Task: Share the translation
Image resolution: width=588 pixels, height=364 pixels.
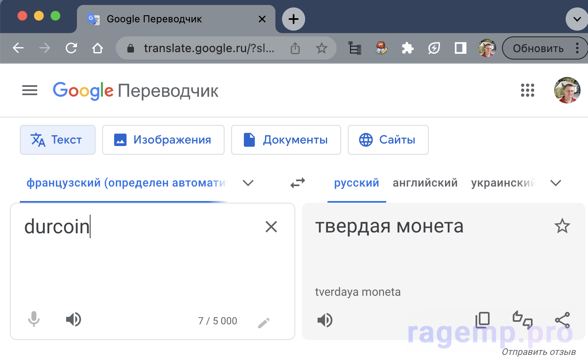Action: pos(562,320)
